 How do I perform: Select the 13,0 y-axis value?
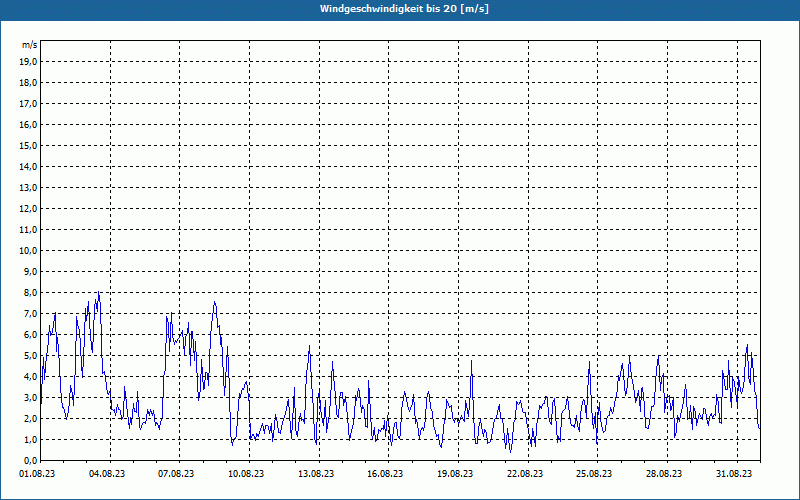coord(28,187)
